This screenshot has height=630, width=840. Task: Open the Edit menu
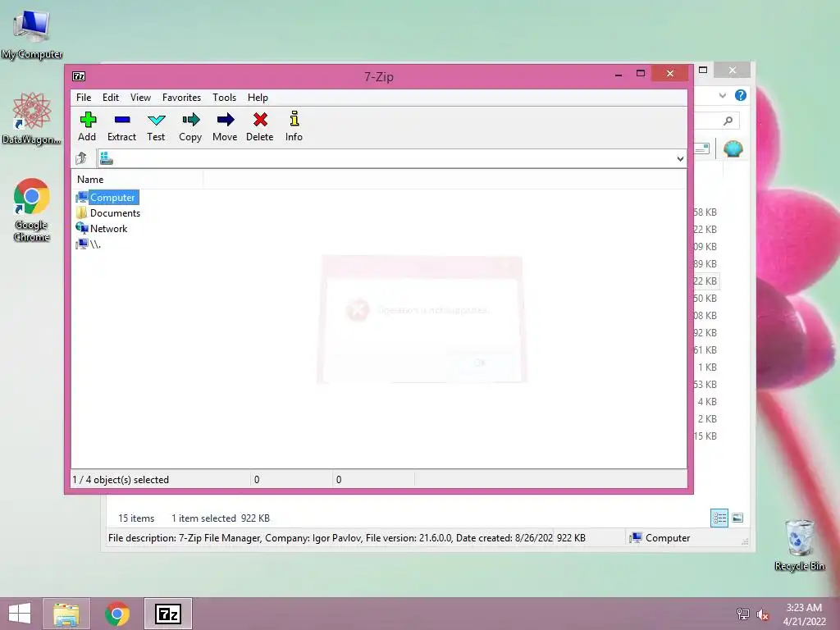(x=111, y=98)
